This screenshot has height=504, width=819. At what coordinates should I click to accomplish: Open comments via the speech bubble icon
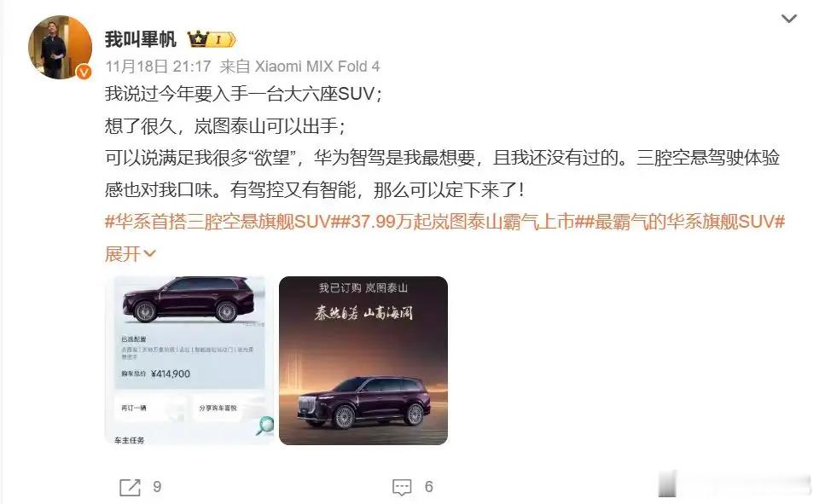coord(402,487)
